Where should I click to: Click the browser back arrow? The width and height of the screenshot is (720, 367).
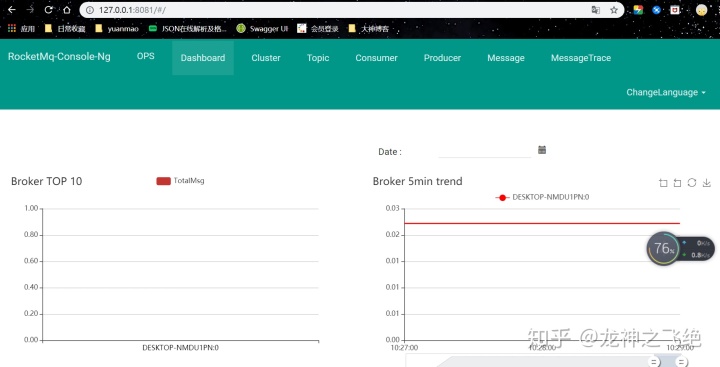(12, 10)
